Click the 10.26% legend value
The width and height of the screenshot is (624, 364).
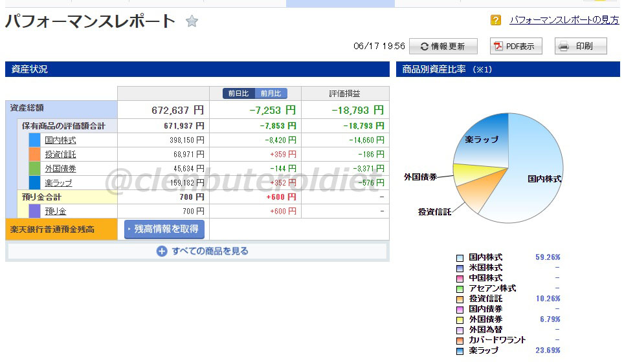coord(548,299)
